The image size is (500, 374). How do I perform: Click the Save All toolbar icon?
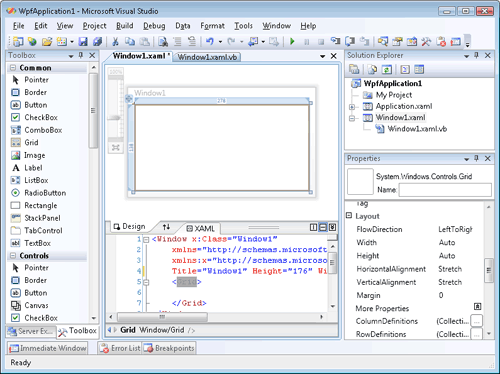tap(97, 42)
